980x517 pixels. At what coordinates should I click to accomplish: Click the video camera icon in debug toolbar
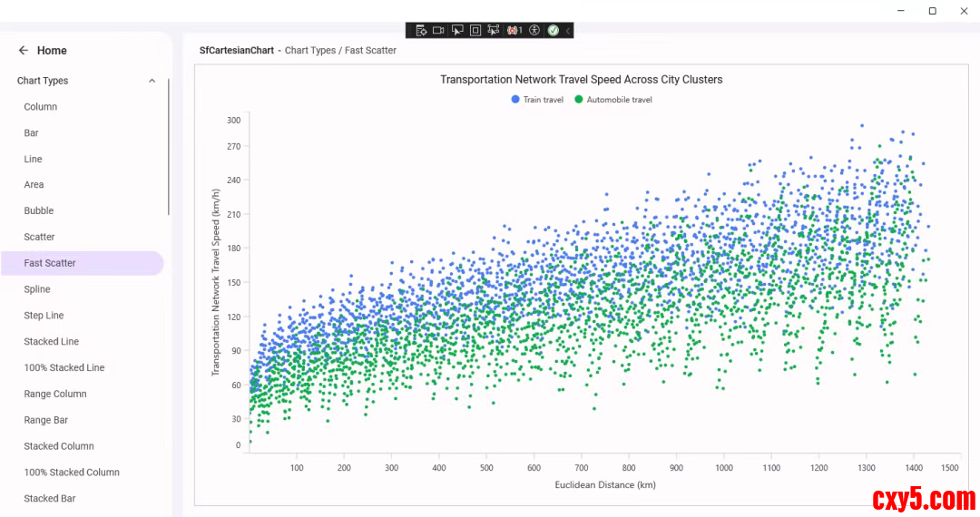438,30
